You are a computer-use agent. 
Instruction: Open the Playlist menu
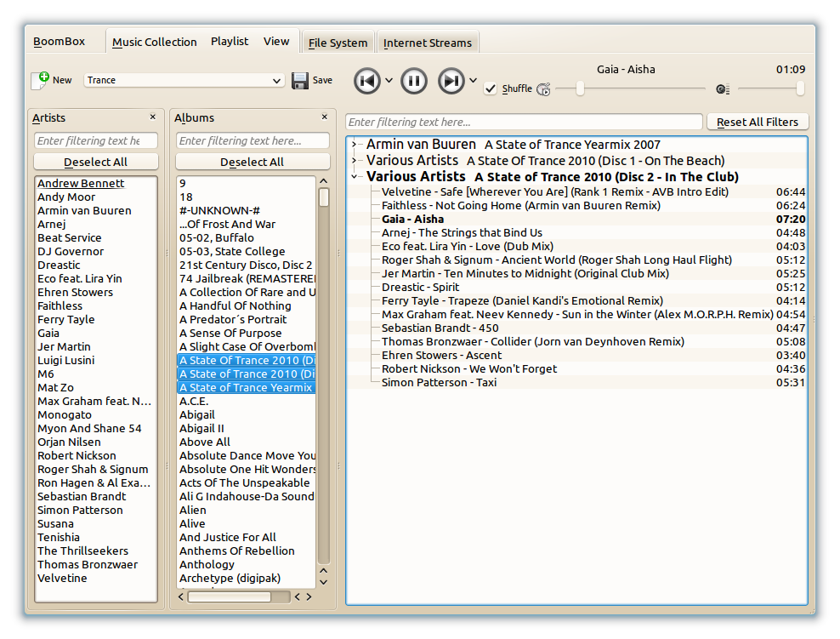[230, 42]
